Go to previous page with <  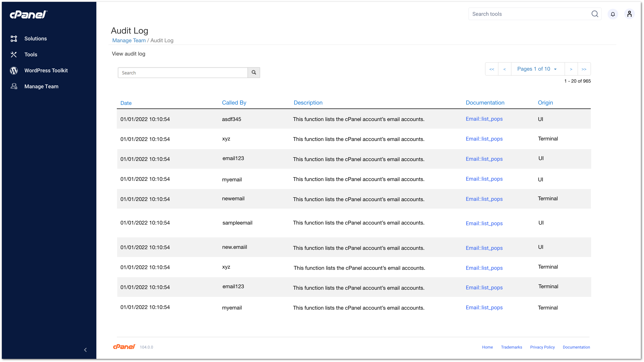click(505, 69)
